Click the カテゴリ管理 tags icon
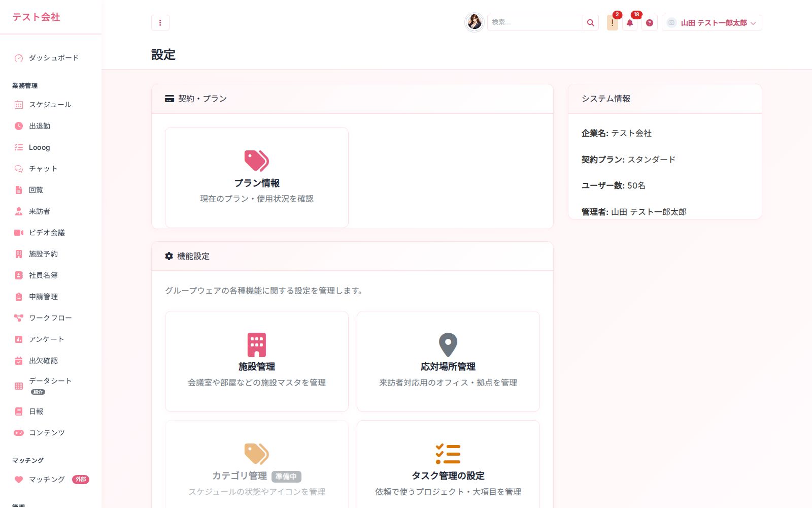Screen dimensions: 812x508 coord(257,454)
